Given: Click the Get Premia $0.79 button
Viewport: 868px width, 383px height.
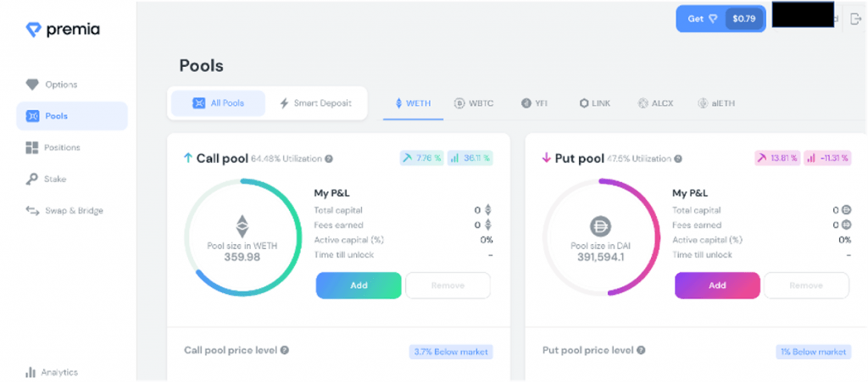Looking at the screenshot, I should click(x=720, y=19).
